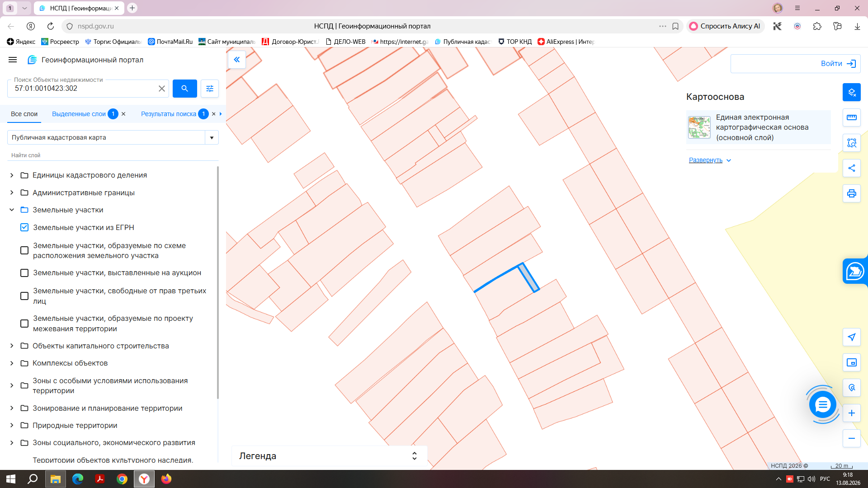
Task: Collapse the Земельные участки folder
Action: point(12,210)
